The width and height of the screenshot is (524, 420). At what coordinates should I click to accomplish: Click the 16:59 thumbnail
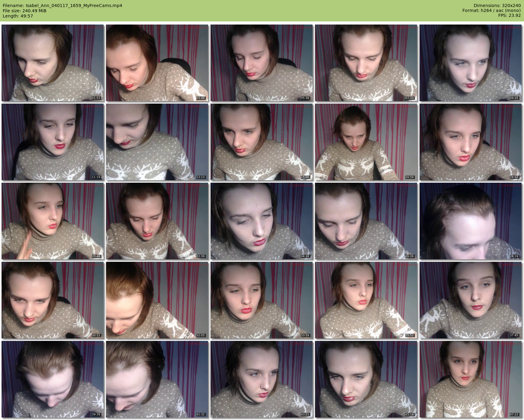coord(366,142)
